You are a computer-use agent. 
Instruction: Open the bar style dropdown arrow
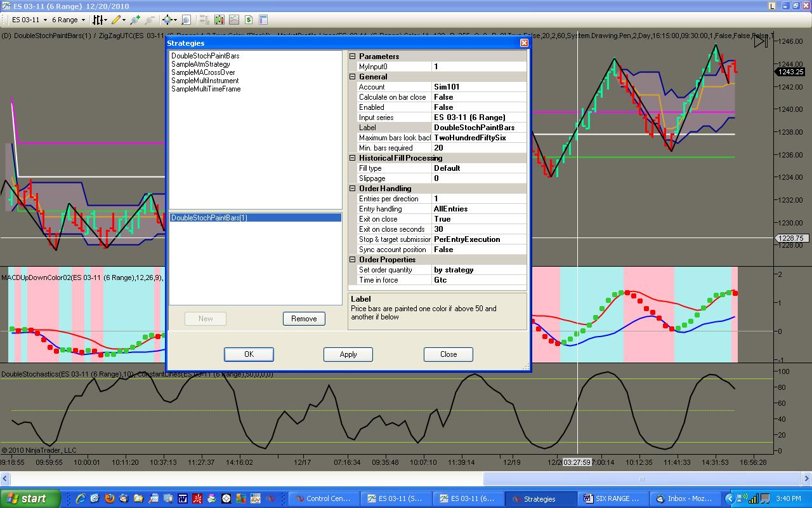point(107,20)
